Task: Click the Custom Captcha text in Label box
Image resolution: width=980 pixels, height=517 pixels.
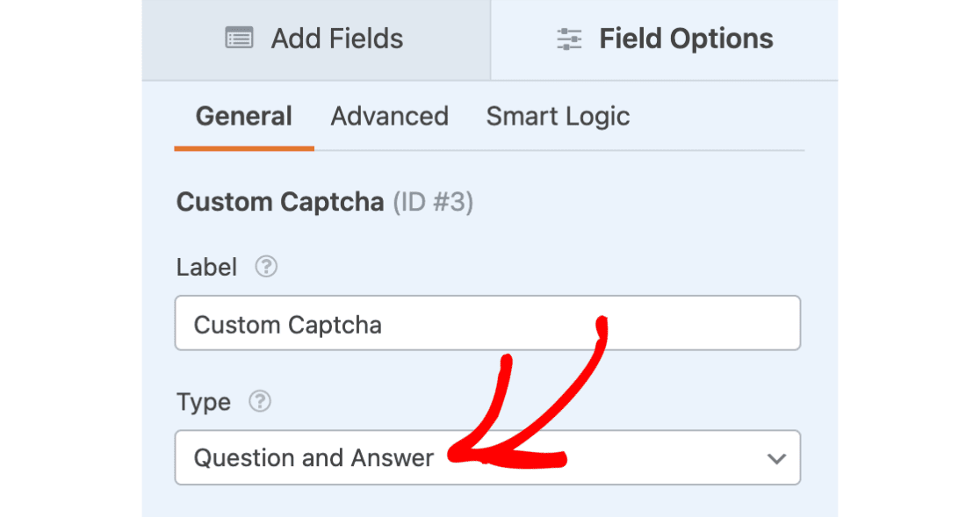Action: [287, 325]
